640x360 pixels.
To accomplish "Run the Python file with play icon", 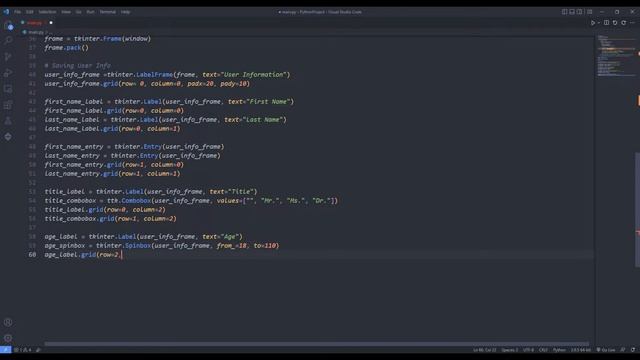I will 593,23.
